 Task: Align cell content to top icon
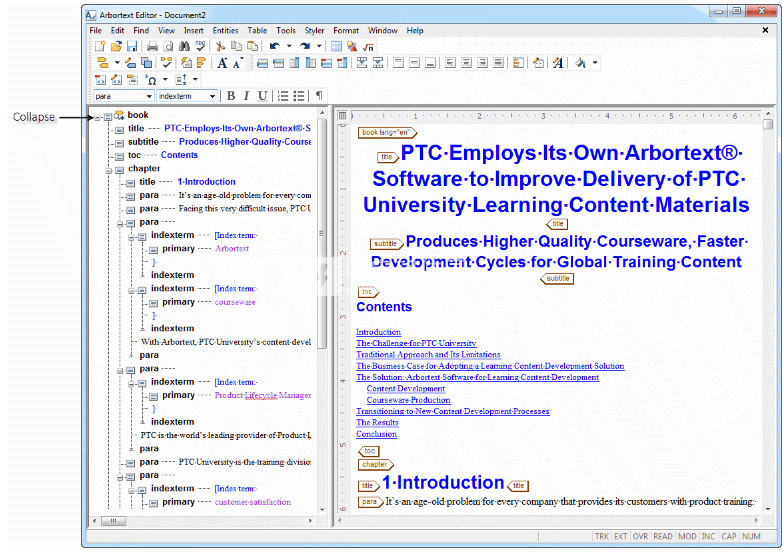click(398, 63)
